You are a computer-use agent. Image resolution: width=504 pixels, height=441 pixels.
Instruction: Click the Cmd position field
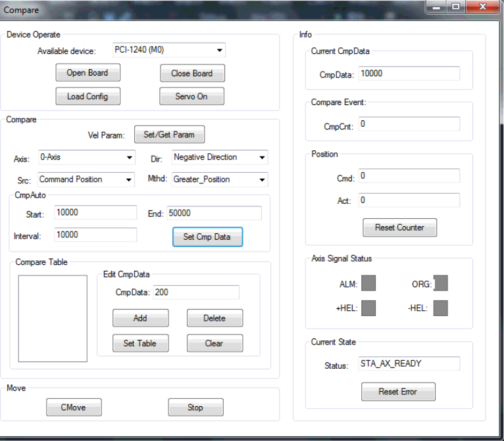pyautogui.click(x=409, y=175)
